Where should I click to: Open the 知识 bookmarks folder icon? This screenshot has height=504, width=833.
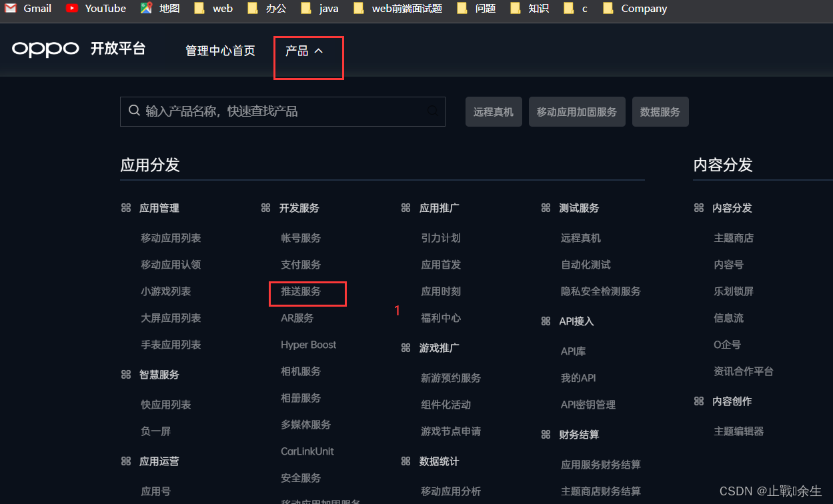515,9
